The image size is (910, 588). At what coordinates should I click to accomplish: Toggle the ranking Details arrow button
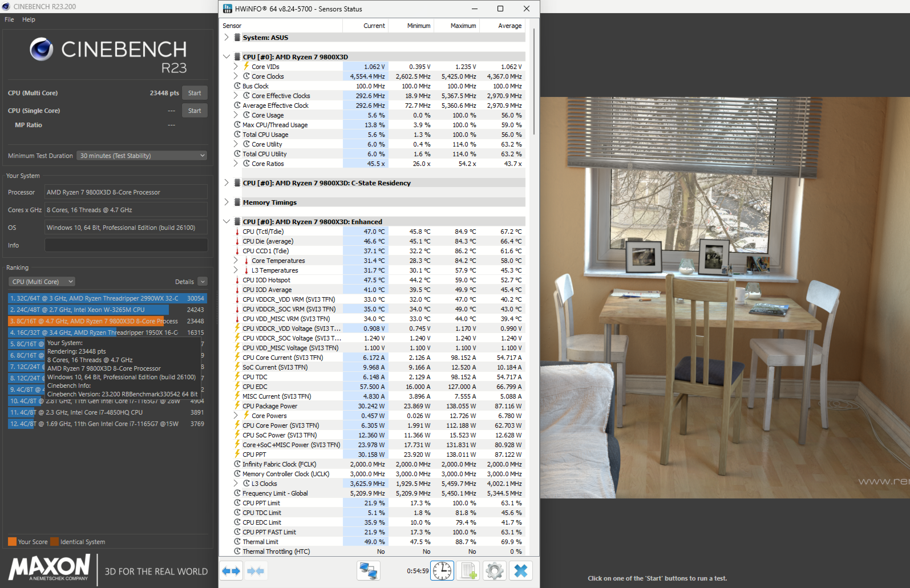click(x=203, y=282)
